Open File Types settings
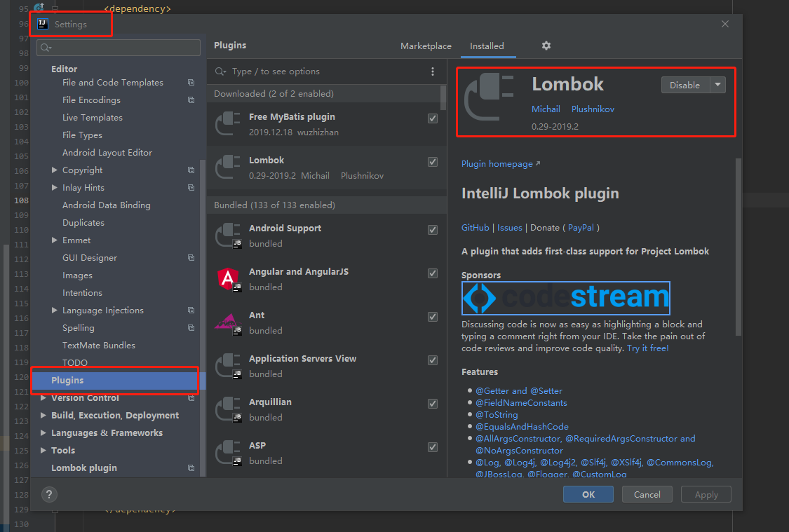 pyautogui.click(x=82, y=135)
